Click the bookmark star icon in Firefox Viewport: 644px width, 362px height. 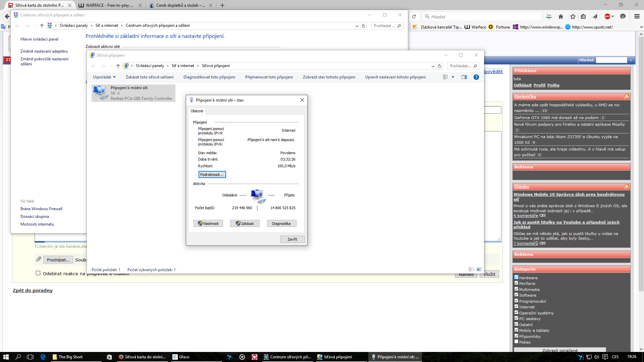pos(573,16)
